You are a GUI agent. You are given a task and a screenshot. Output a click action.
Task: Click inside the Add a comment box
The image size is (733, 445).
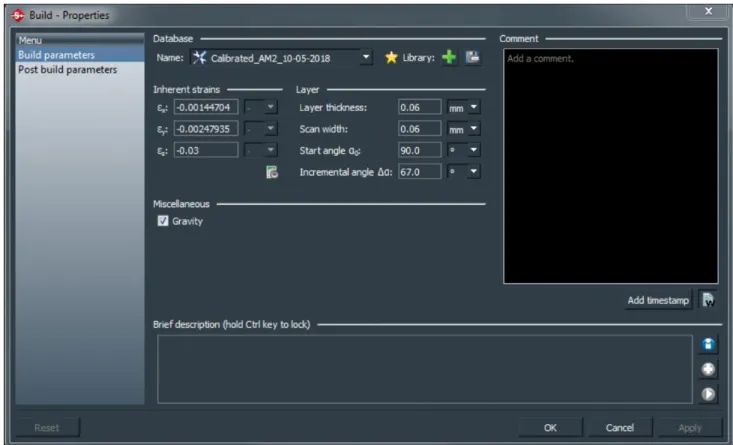(x=611, y=166)
